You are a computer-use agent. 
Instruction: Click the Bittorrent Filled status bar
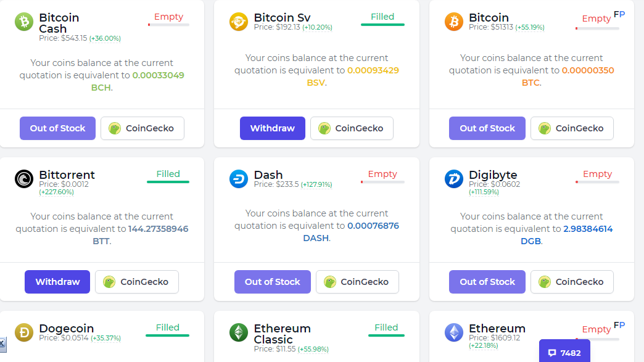pos(168,182)
